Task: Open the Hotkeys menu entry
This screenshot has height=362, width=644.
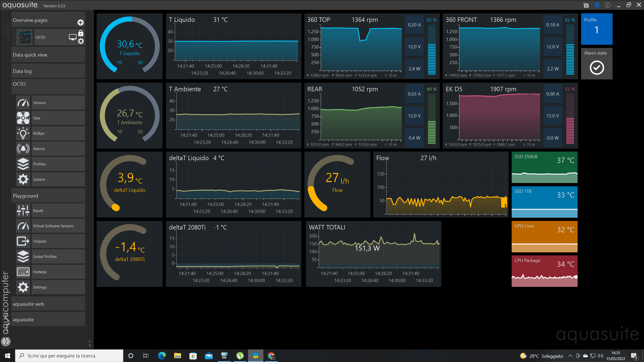Action: [58, 272]
